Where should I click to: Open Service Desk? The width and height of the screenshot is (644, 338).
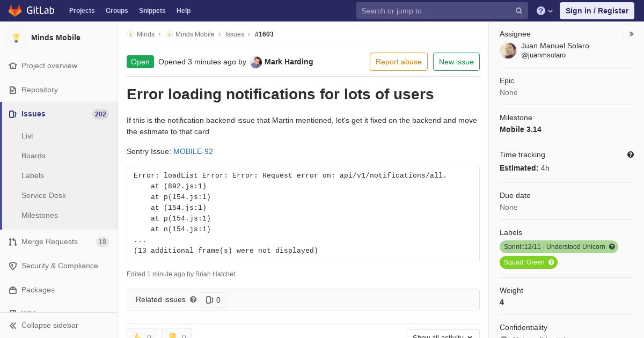43,195
